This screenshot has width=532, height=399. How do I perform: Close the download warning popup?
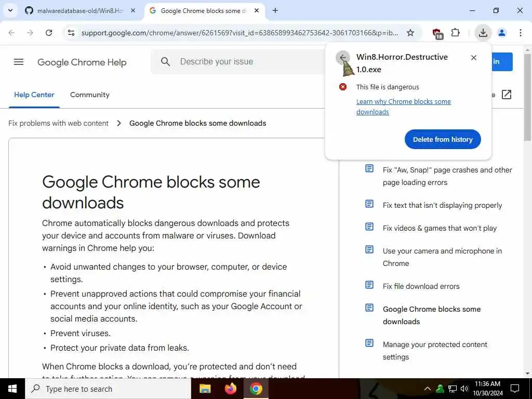pyautogui.click(x=474, y=58)
